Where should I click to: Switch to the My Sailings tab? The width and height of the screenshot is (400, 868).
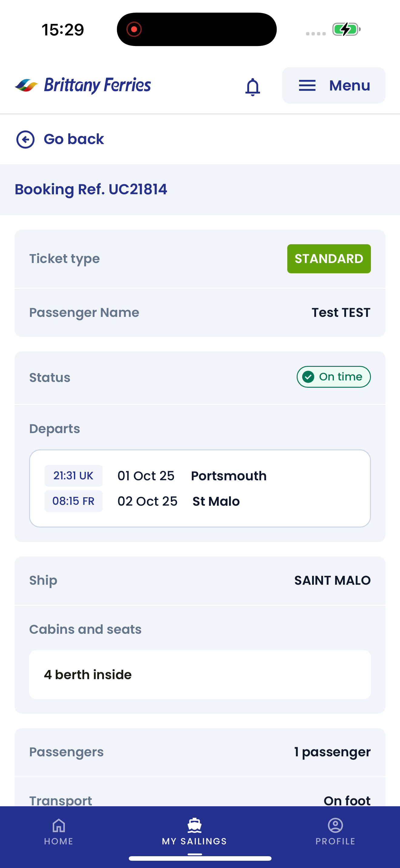(195, 832)
